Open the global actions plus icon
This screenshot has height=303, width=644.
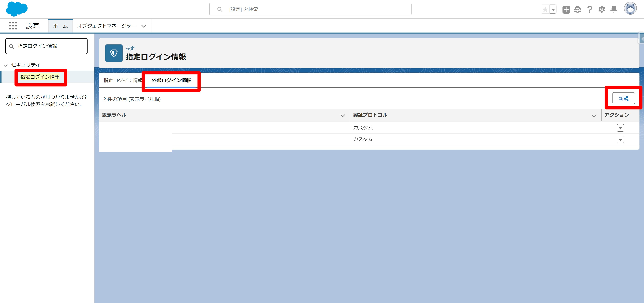point(566,10)
